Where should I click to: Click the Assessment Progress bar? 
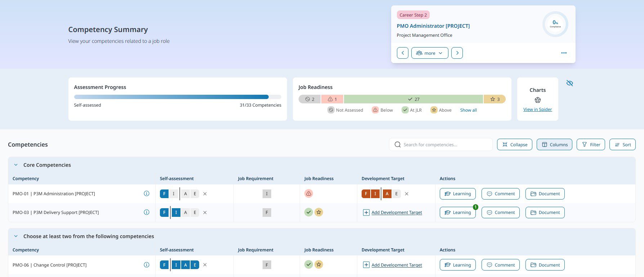coord(178,97)
